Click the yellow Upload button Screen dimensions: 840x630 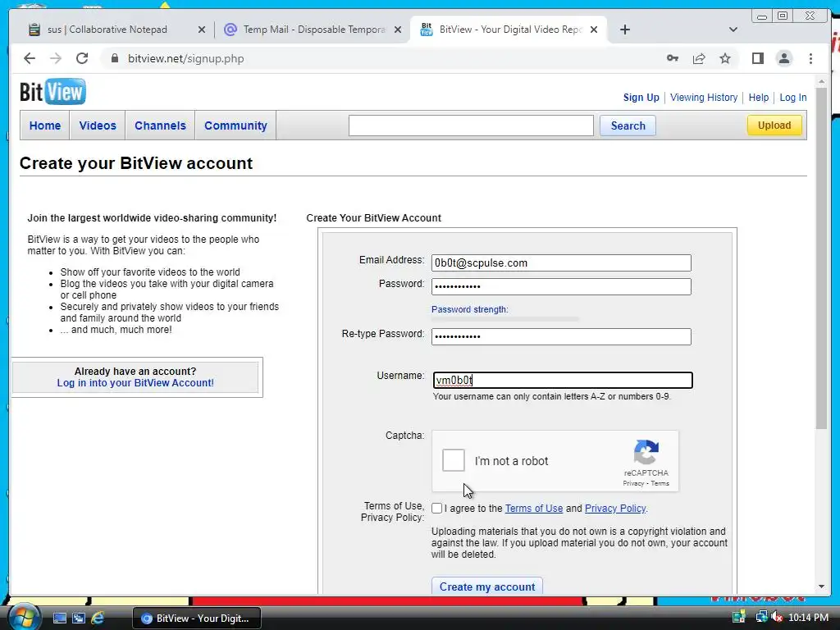[774, 126]
